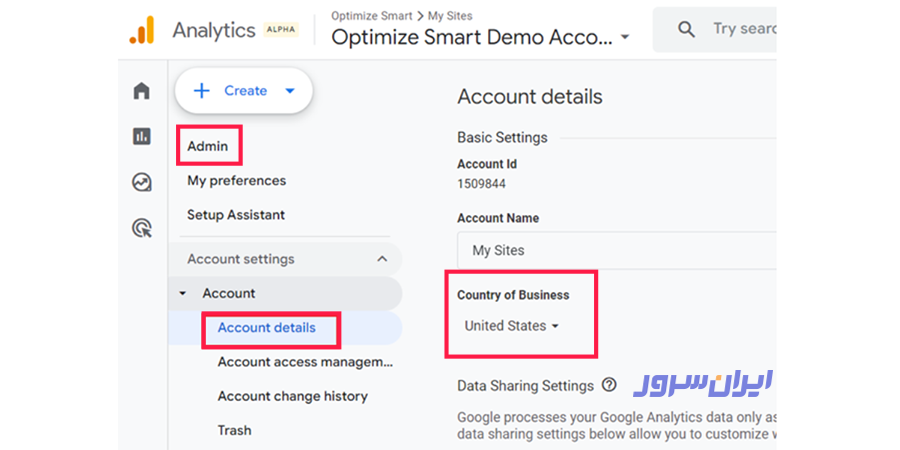Click into the Account Name field

coord(616,250)
